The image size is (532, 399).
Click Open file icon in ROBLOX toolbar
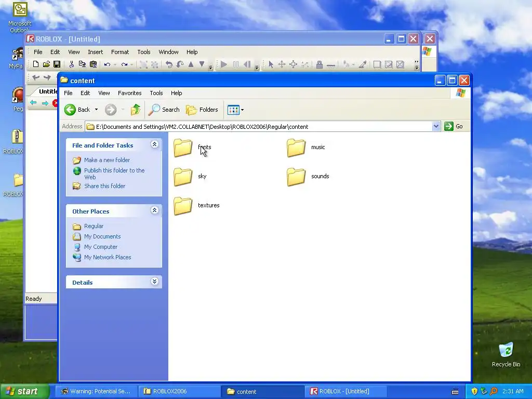(46, 64)
